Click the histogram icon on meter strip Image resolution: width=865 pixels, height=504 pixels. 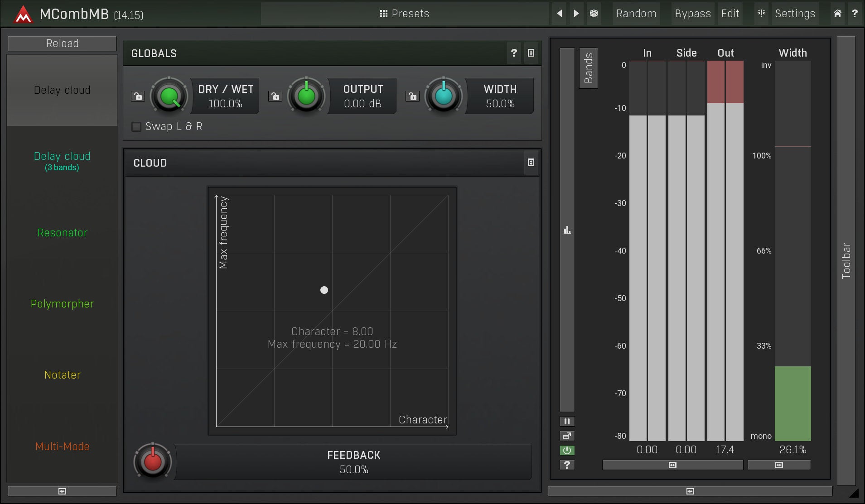[567, 230]
